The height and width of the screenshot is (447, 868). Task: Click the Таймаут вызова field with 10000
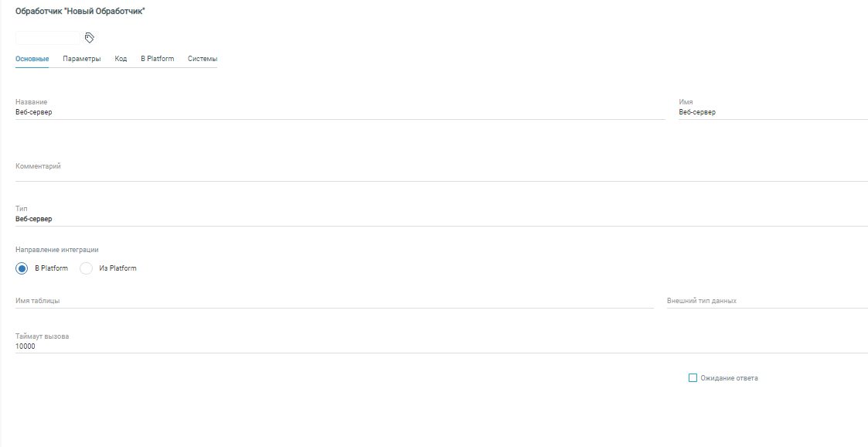[441, 346]
